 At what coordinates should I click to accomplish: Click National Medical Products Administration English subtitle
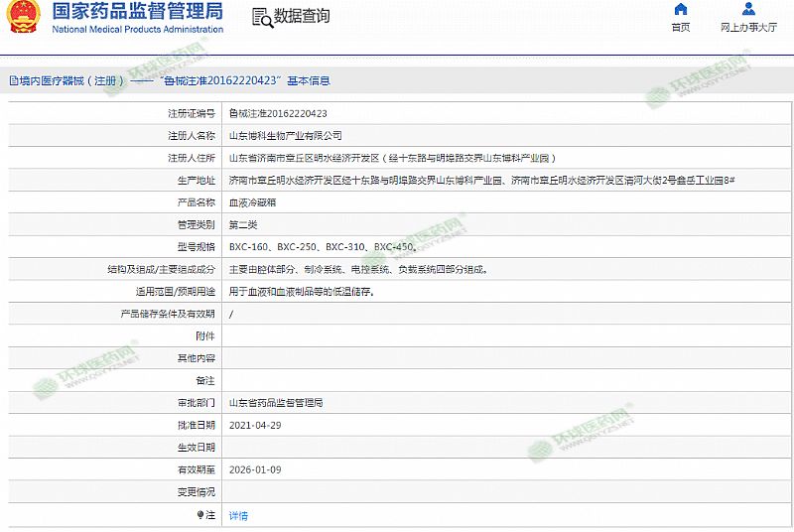pyautogui.click(x=138, y=30)
